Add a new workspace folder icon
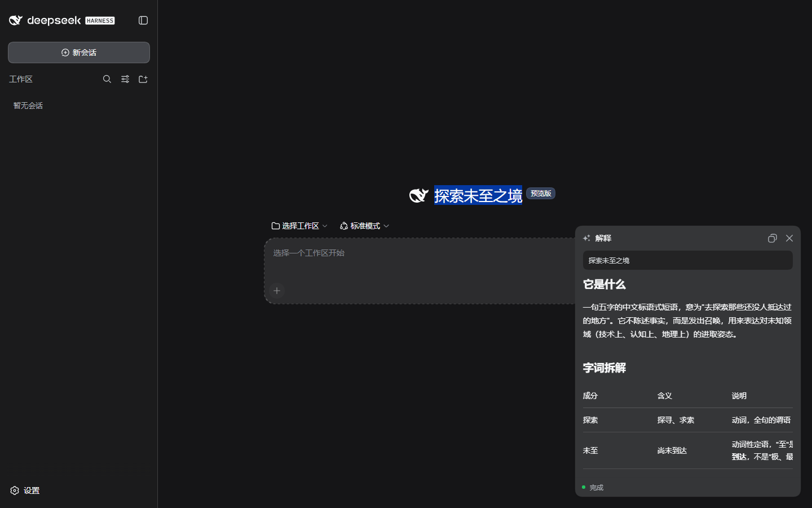Viewport: 812px width, 508px height. click(143, 79)
